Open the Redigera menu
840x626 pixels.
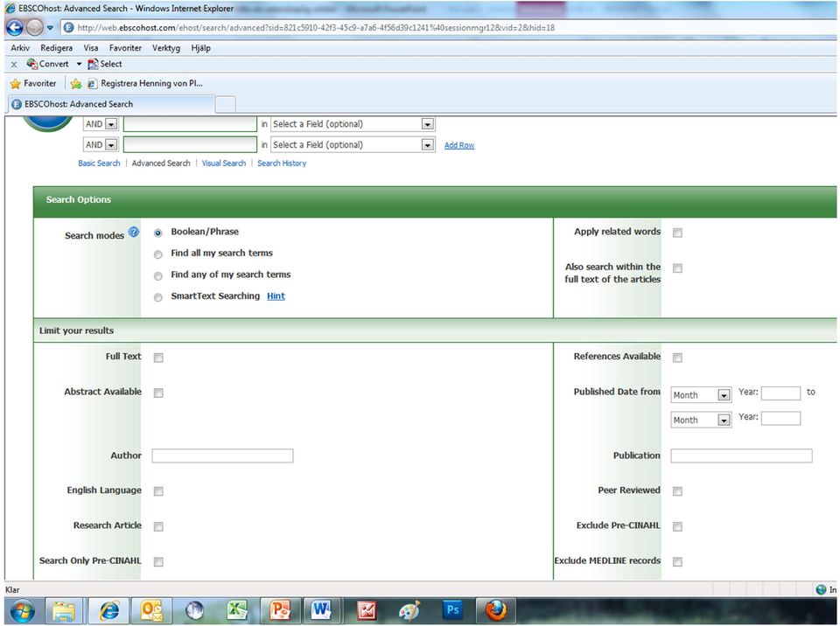click(x=56, y=48)
